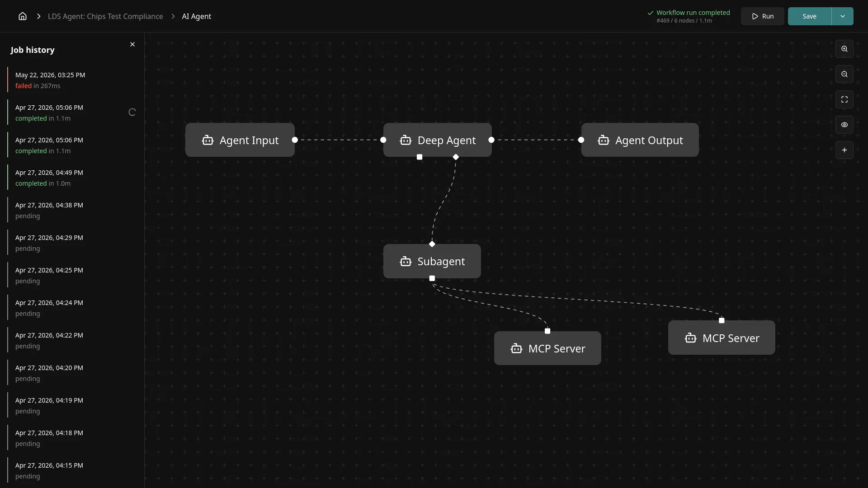Viewport: 868px width, 488px height.
Task: Open Apr 27 04:38 PM pending job
Action: point(72,210)
